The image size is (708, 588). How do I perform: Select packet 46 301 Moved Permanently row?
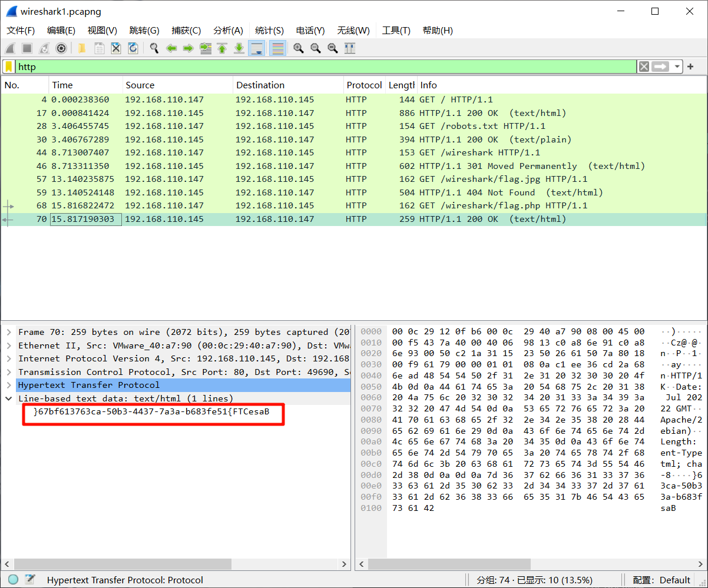[x=353, y=166]
